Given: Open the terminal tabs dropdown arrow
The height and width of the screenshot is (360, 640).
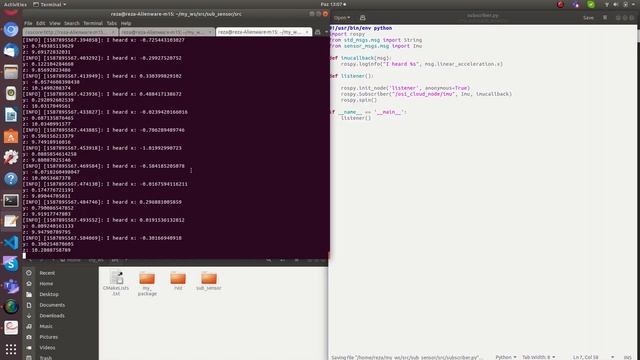Looking at the screenshot, I should [326, 32].
